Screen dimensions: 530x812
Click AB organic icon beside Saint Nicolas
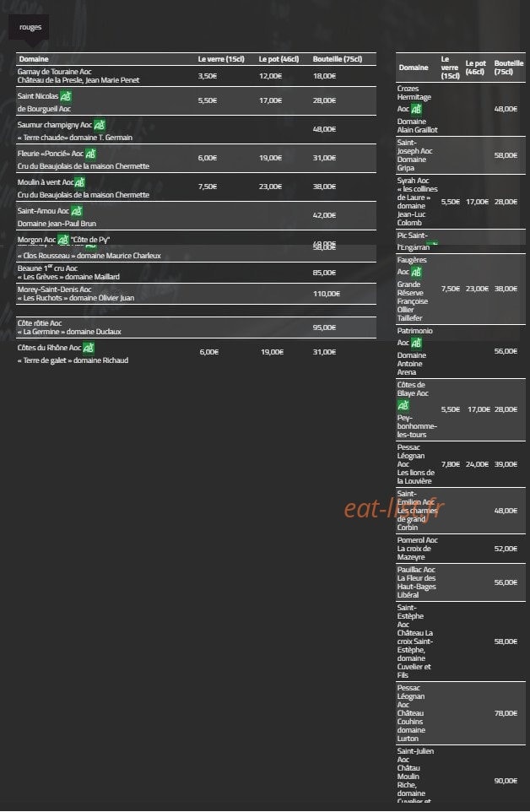click(x=66, y=96)
